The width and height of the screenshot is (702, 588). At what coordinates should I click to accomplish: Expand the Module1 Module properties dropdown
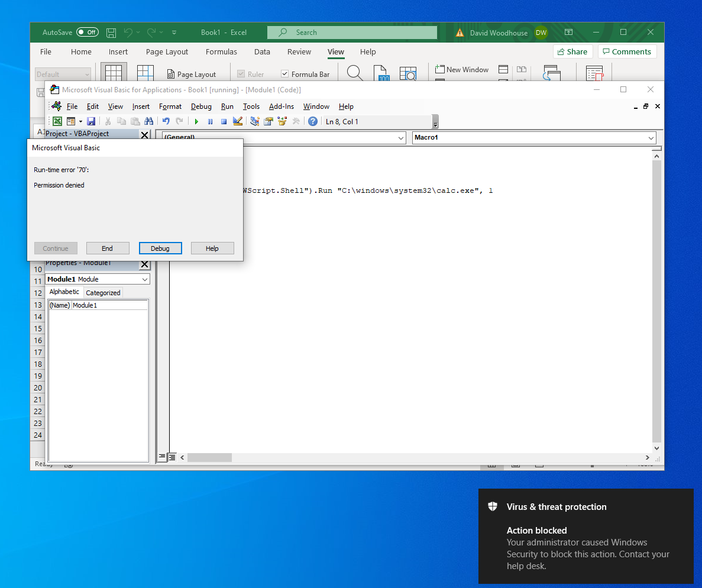click(145, 279)
